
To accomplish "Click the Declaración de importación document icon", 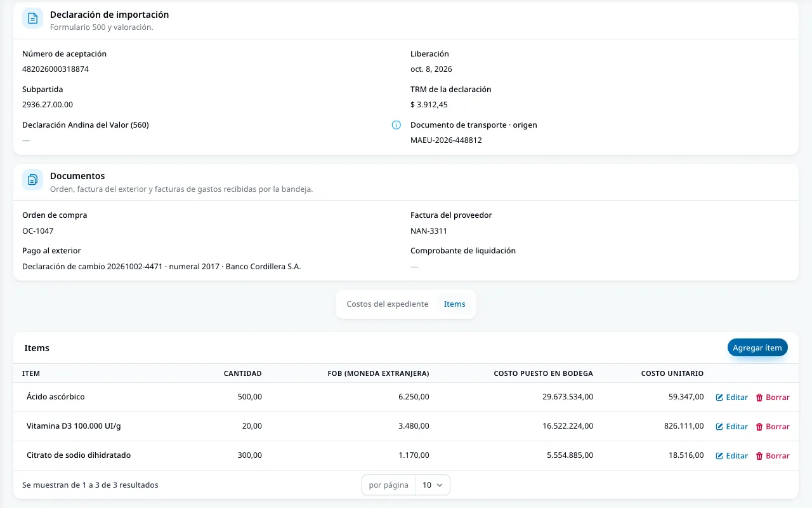I will coord(33,18).
